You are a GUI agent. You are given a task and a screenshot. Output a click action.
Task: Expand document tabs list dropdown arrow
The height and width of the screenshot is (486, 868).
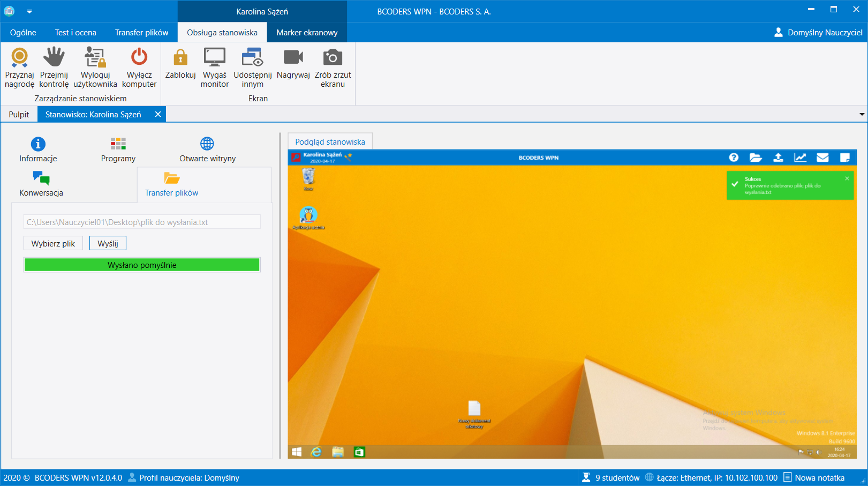862,114
